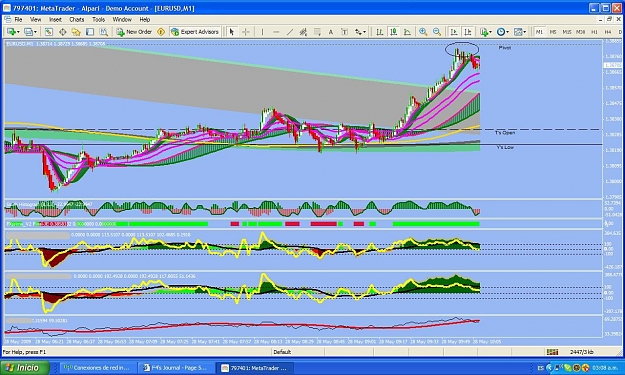Click the Default profile status bar entry
The width and height of the screenshot is (625, 375).
click(282, 352)
